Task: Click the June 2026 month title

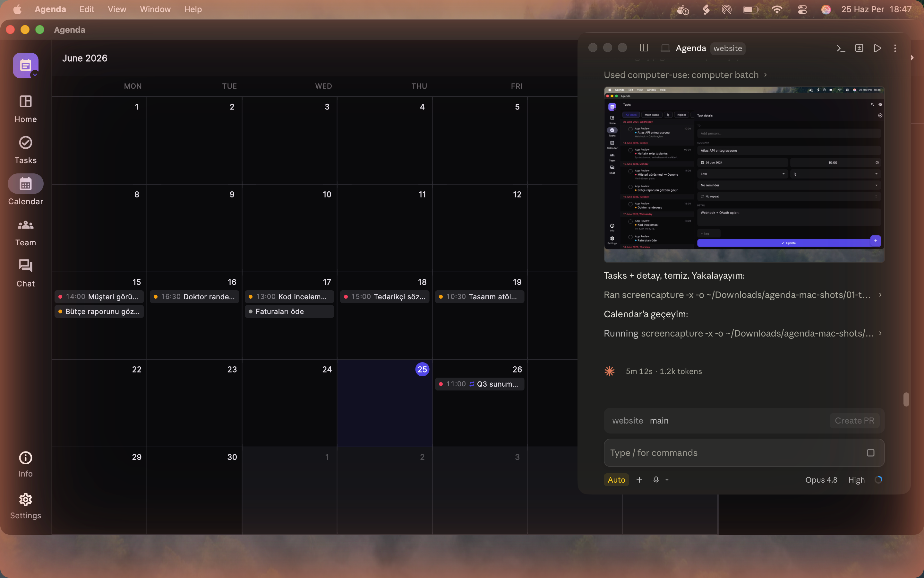Action: (x=85, y=58)
